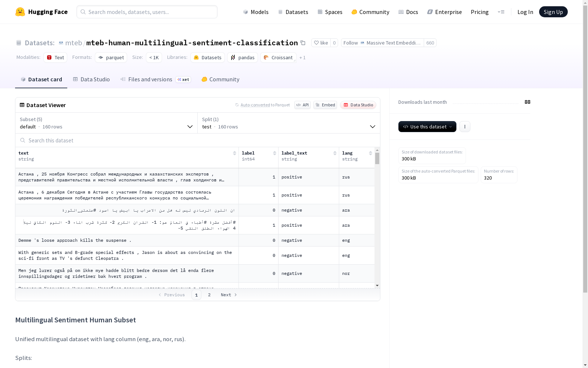Select the Datasets library tag
Screen dimensions: 588x368
pos(208,57)
